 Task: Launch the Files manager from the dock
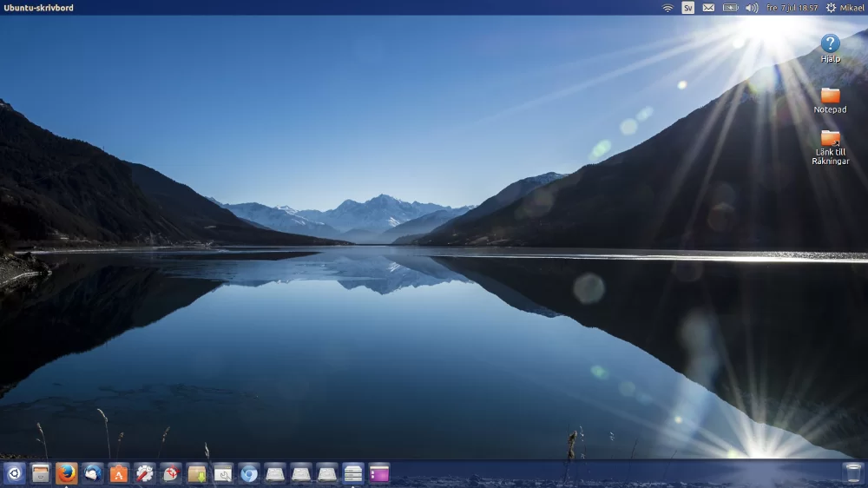coord(40,473)
